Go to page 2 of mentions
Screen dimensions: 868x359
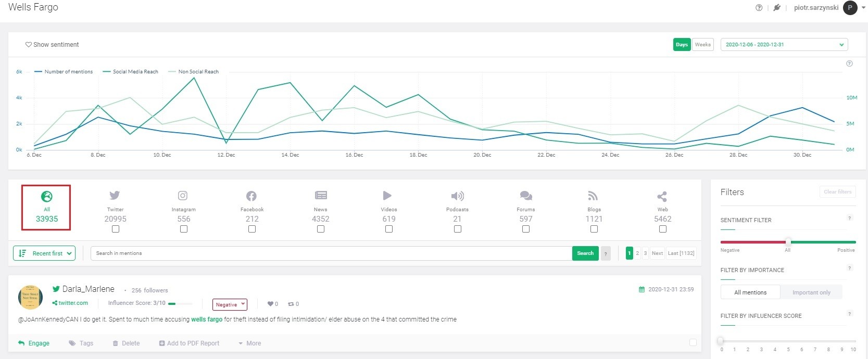(637, 253)
